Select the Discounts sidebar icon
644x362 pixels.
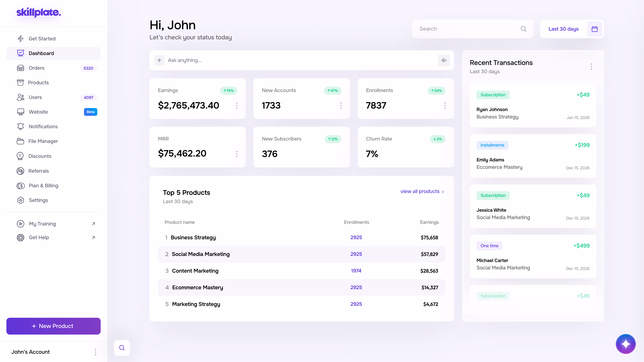[x=21, y=156]
